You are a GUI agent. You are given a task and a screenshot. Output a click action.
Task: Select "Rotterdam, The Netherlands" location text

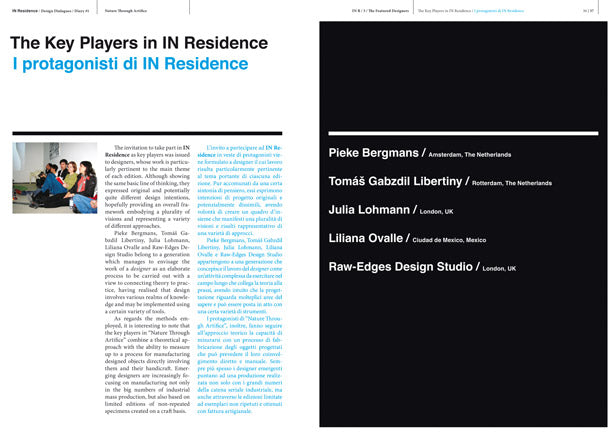pos(512,183)
